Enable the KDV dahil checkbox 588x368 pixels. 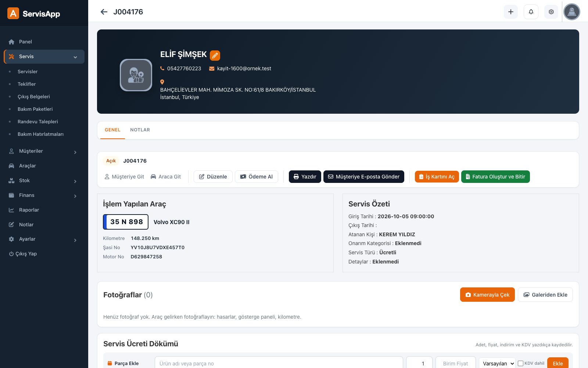tap(520, 363)
